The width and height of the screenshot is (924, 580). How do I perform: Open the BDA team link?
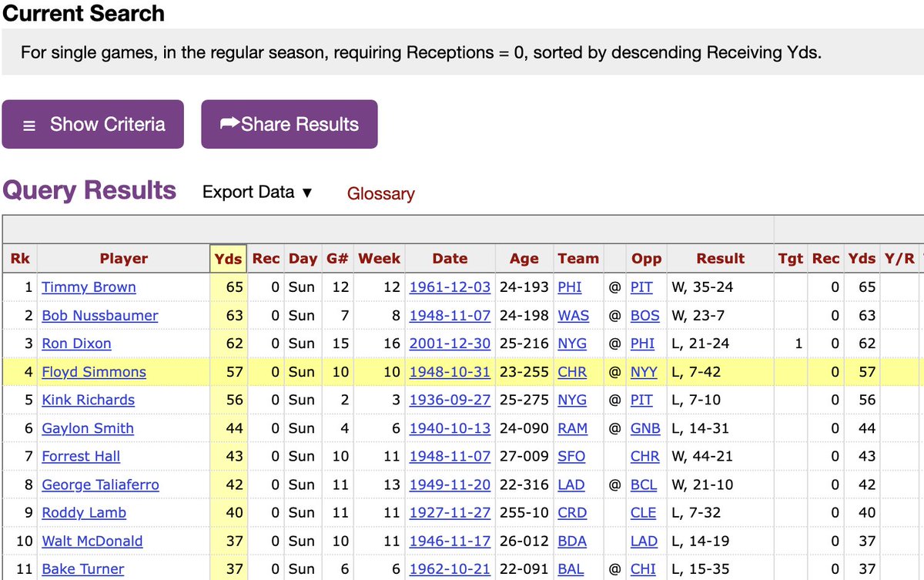pos(572,541)
